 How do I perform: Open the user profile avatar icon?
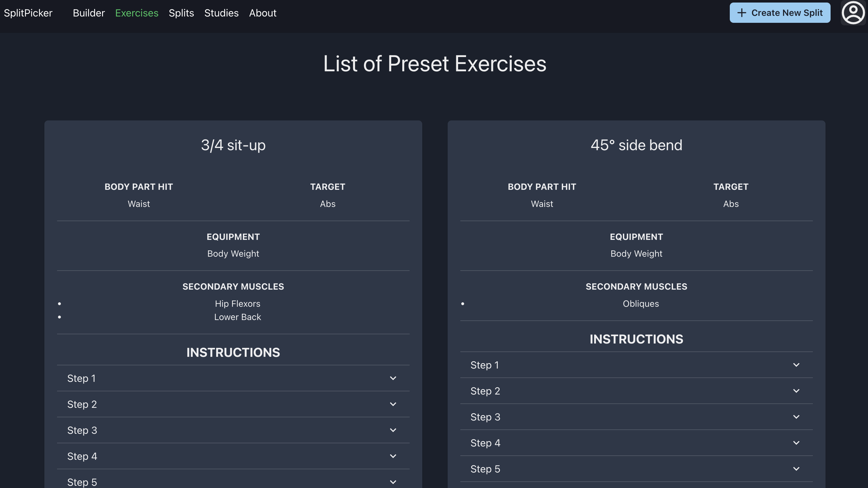tap(853, 13)
